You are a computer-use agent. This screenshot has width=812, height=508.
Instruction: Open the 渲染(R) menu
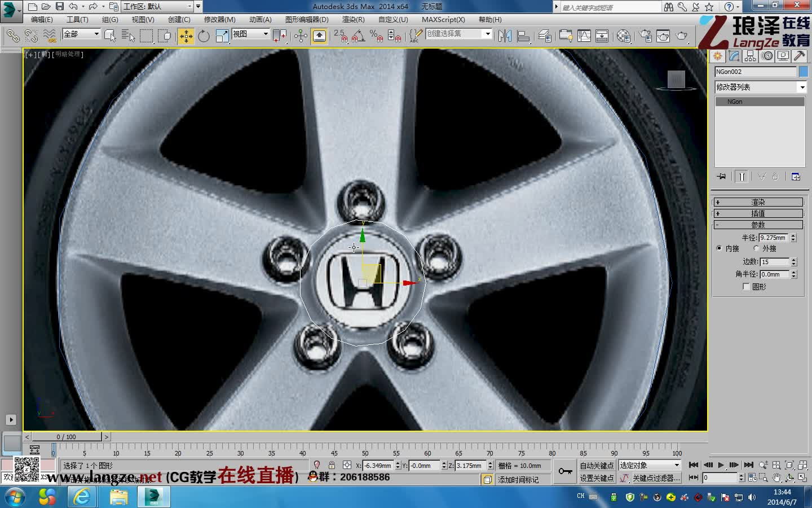tap(353, 19)
